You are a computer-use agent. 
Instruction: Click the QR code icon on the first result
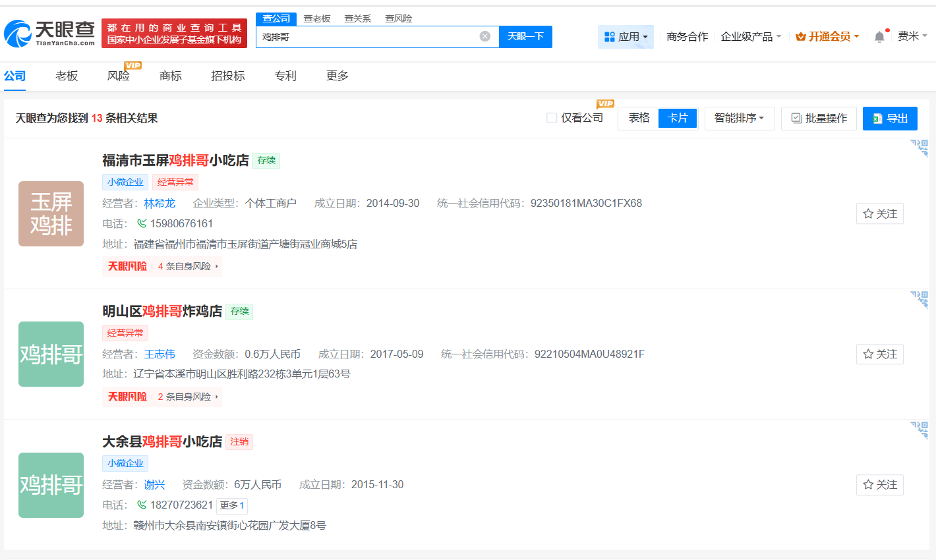[x=920, y=147]
